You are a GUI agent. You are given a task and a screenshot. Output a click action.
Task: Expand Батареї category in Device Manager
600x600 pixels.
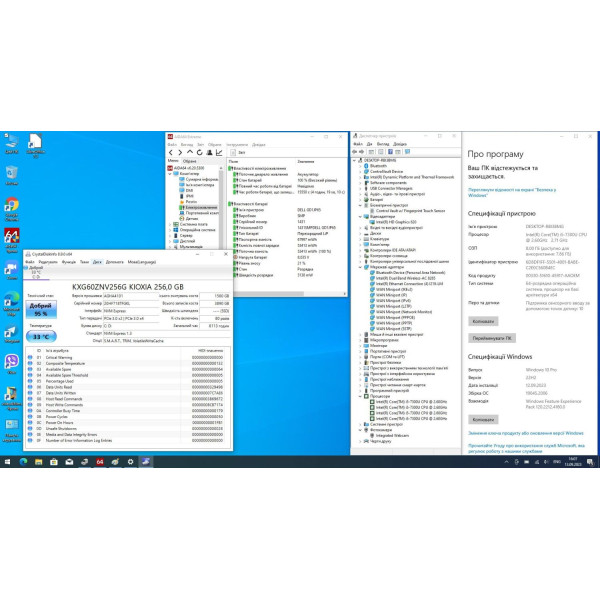(360, 200)
